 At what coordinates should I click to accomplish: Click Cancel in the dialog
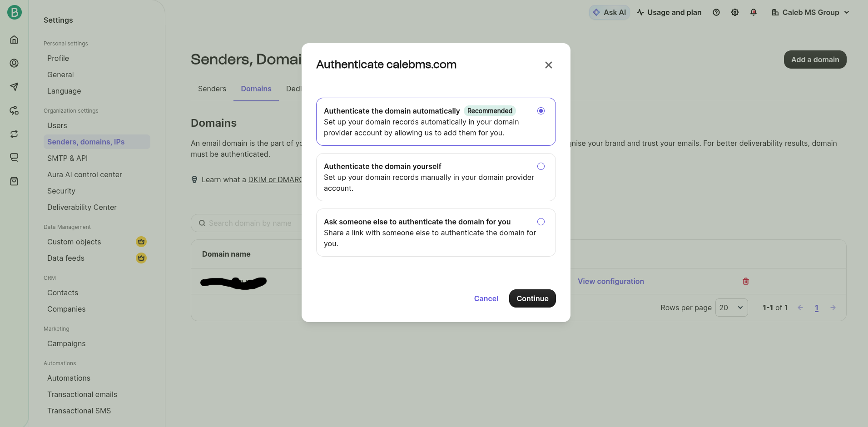coord(486,298)
